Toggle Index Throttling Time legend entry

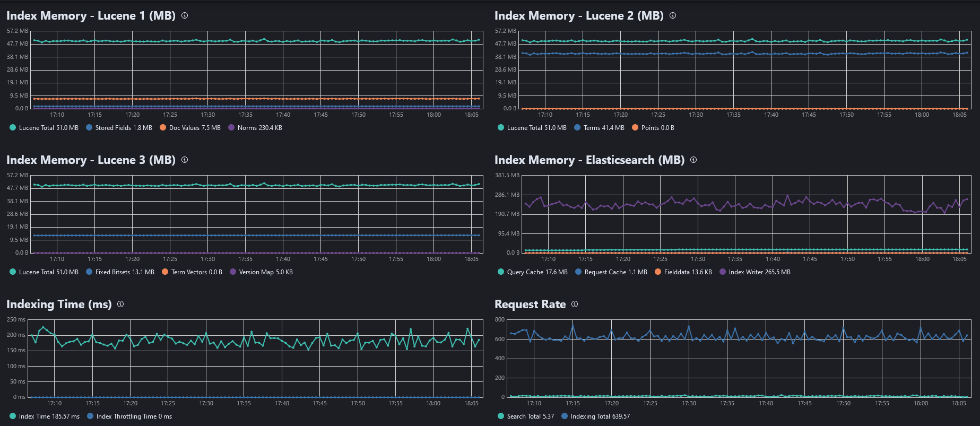129,416
